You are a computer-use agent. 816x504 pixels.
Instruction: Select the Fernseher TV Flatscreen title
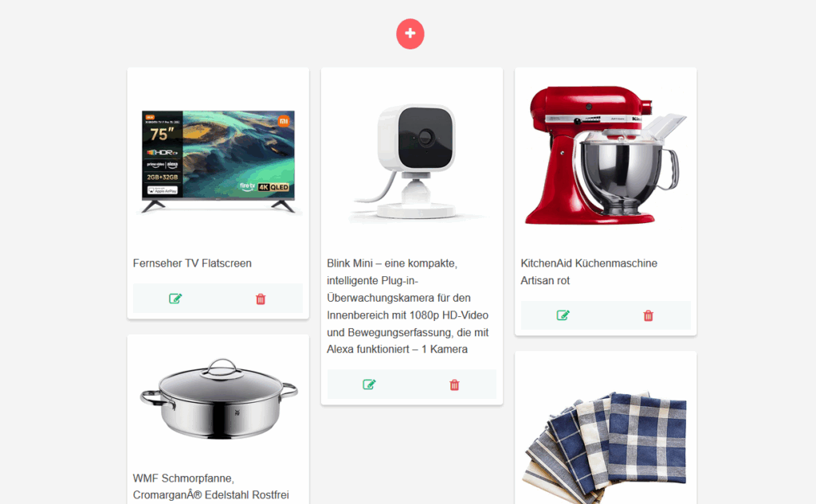[192, 264]
